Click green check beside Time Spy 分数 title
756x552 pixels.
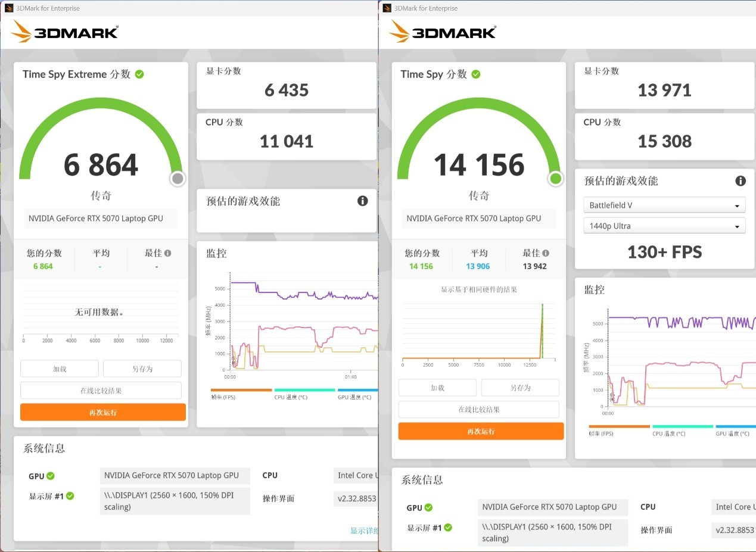(x=476, y=74)
